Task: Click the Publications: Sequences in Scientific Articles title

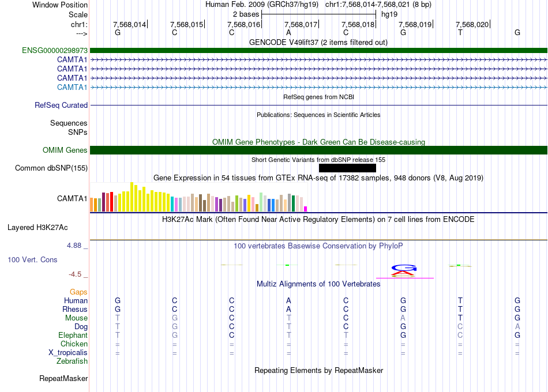Action: 318,115
